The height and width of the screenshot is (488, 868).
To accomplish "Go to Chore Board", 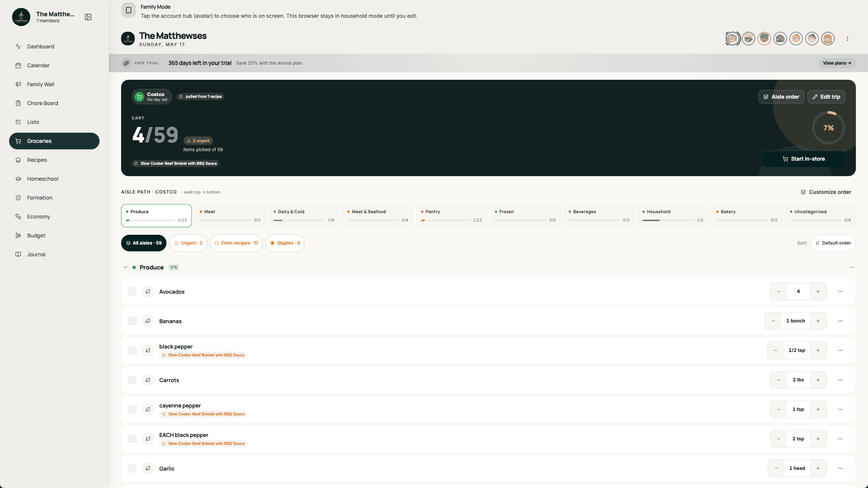I will pyautogui.click(x=54, y=103).
